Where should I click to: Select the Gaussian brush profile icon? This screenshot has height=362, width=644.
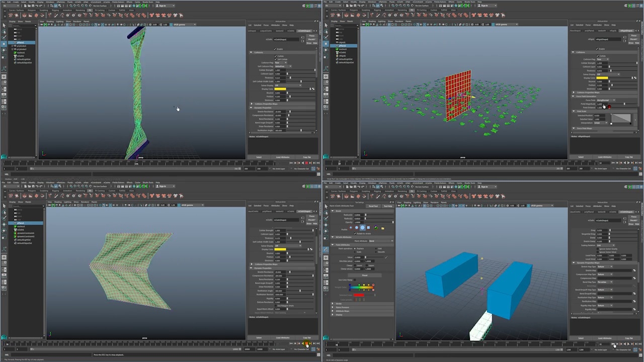351,228
